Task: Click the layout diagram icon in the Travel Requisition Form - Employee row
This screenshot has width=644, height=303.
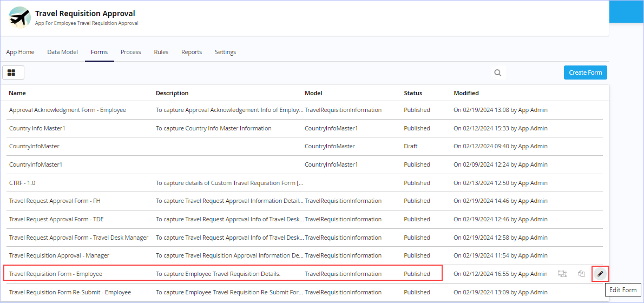Action: [x=562, y=274]
